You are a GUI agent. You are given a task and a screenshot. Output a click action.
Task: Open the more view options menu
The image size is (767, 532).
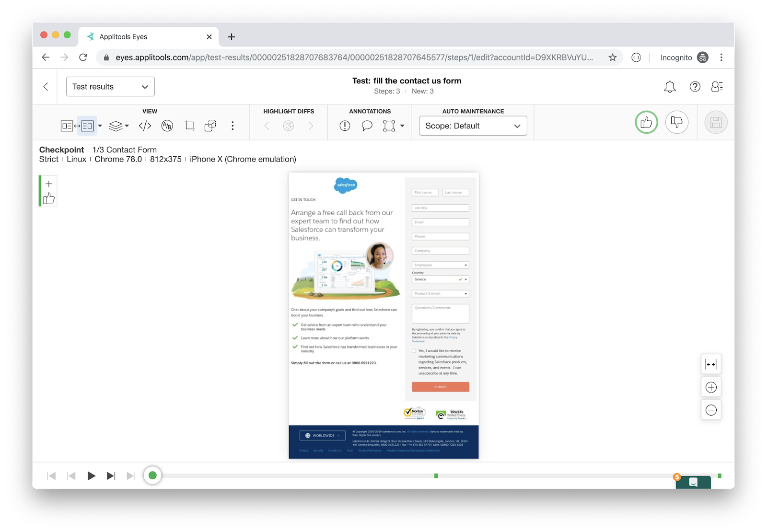click(x=232, y=126)
